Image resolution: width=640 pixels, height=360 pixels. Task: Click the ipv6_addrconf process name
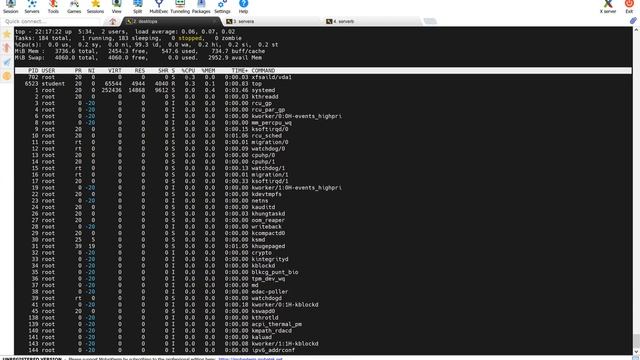[273, 350]
